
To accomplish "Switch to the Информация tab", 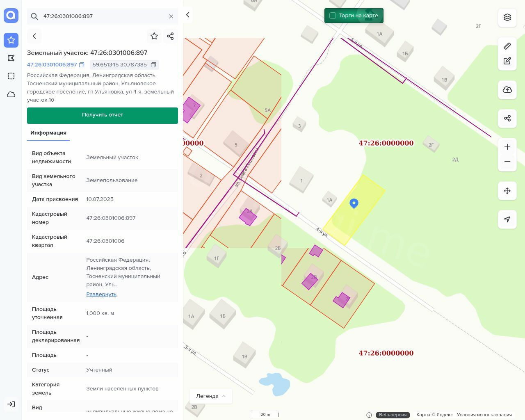I will [x=48, y=133].
